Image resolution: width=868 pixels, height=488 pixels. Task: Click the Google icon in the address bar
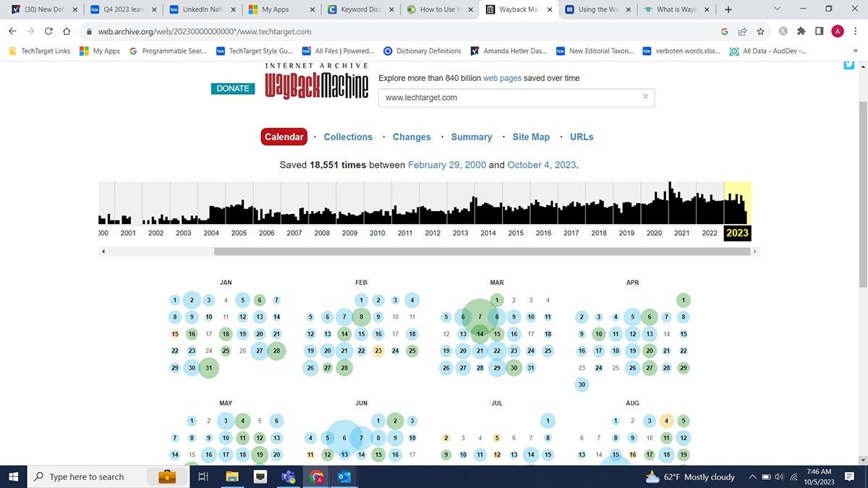[x=723, y=31]
